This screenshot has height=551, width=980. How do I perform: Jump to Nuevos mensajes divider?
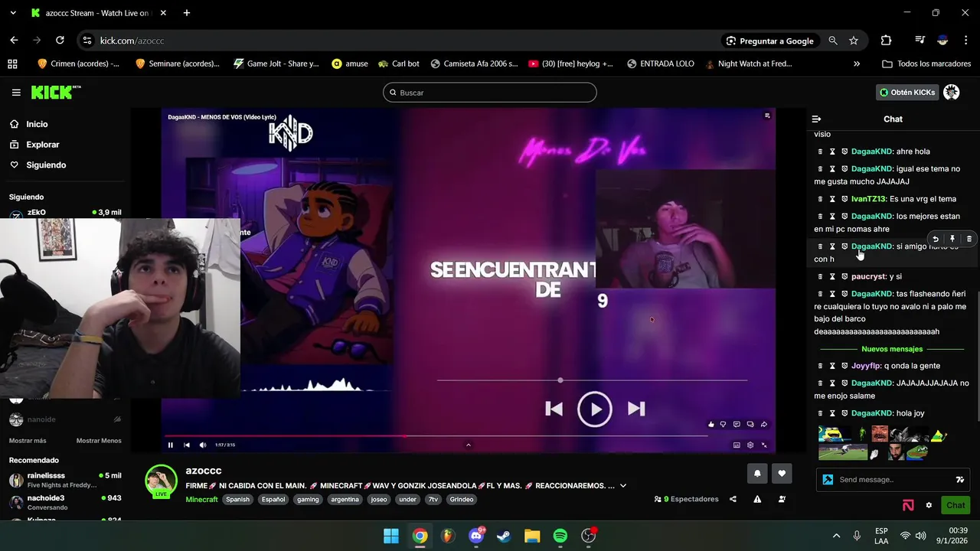(892, 349)
